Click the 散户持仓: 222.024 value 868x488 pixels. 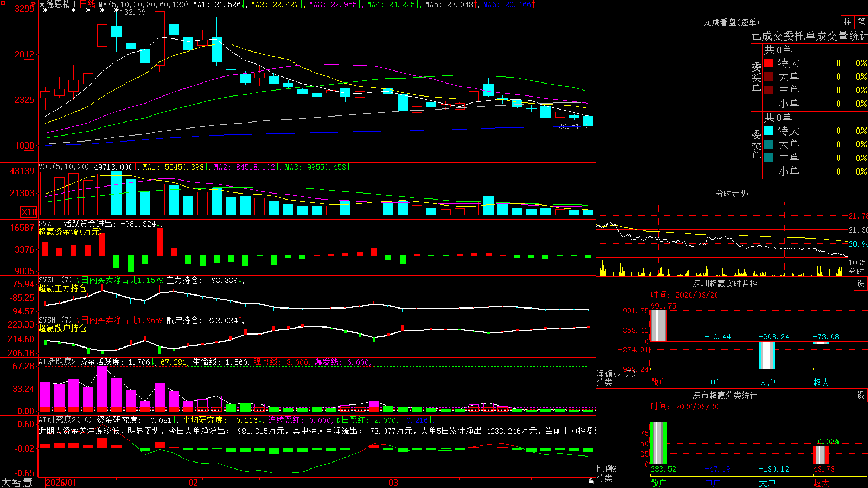pyautogui.click(x=205, y=320)
